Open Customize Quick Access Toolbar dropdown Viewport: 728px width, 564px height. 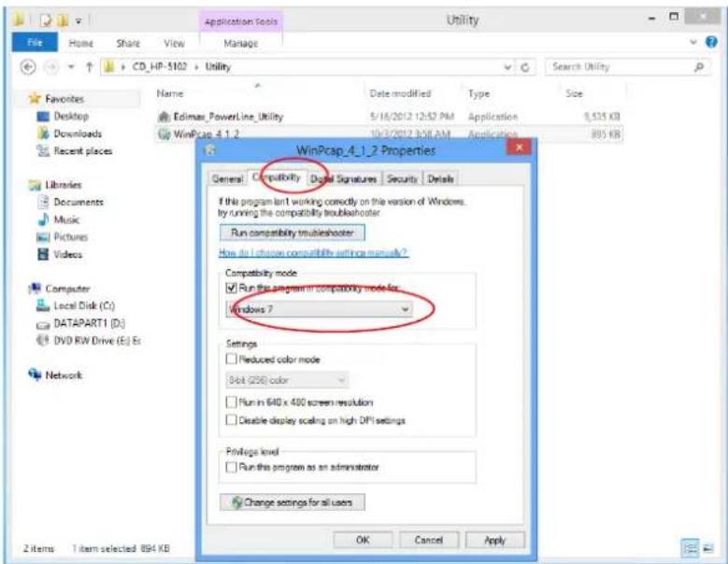click(x=79, y=21)
